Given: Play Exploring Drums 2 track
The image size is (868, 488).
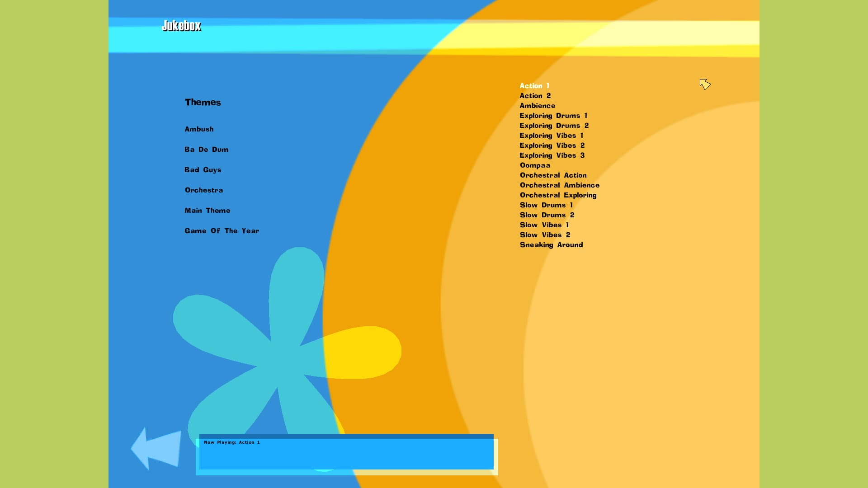Looking at the screenshot, I should pos(554,126).
